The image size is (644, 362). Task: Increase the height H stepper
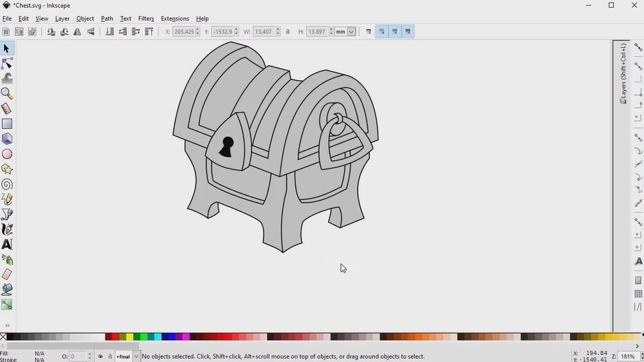[331, 29]
